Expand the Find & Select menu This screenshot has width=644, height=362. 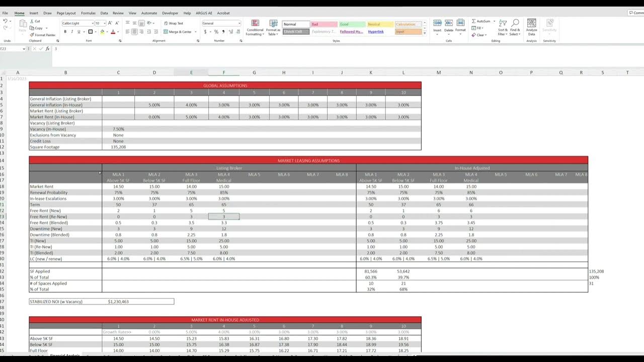coord(515,28)
